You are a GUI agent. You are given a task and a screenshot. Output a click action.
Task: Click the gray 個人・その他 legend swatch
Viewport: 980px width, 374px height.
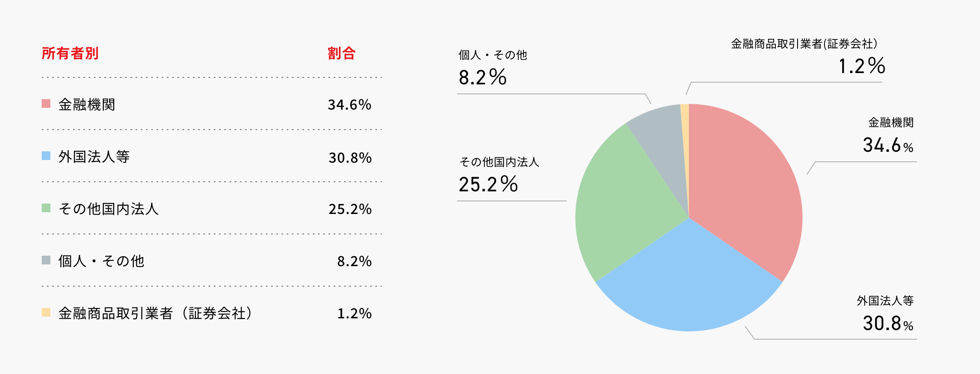(x=46, y=260)
